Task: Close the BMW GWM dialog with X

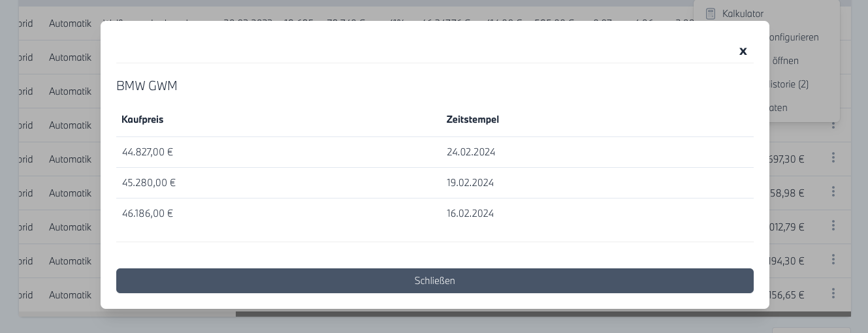Action: [x=743, y=51]
